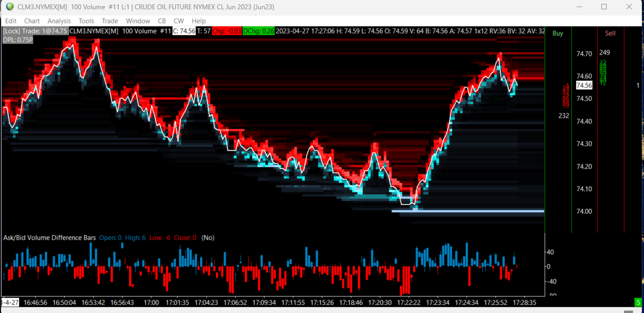
Task: Click the 16:56:43 time axis label
Action: click(122, 303)
